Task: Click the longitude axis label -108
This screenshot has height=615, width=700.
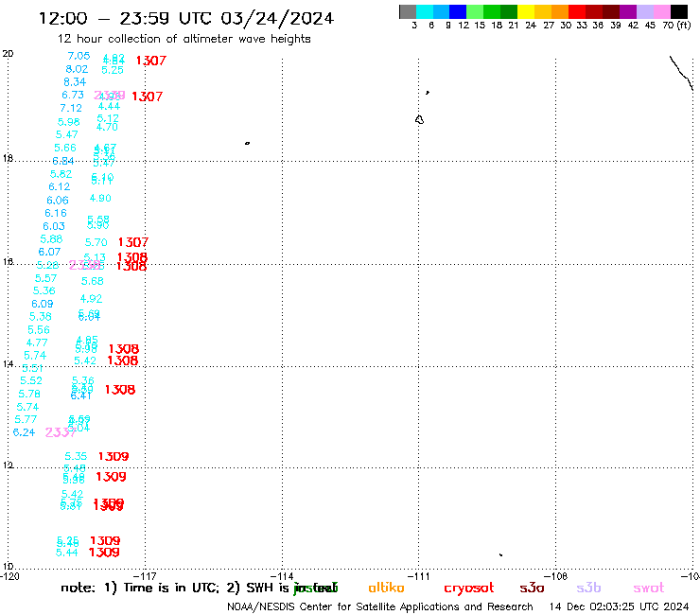Action: pyautogui.click(x=556, y=576)
